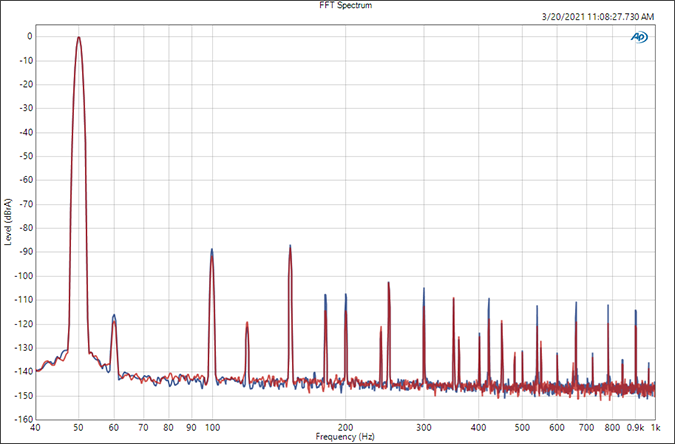Click the FFT Spectrum chart title
Screen dimensions: 675x444
tap(346, 5)
